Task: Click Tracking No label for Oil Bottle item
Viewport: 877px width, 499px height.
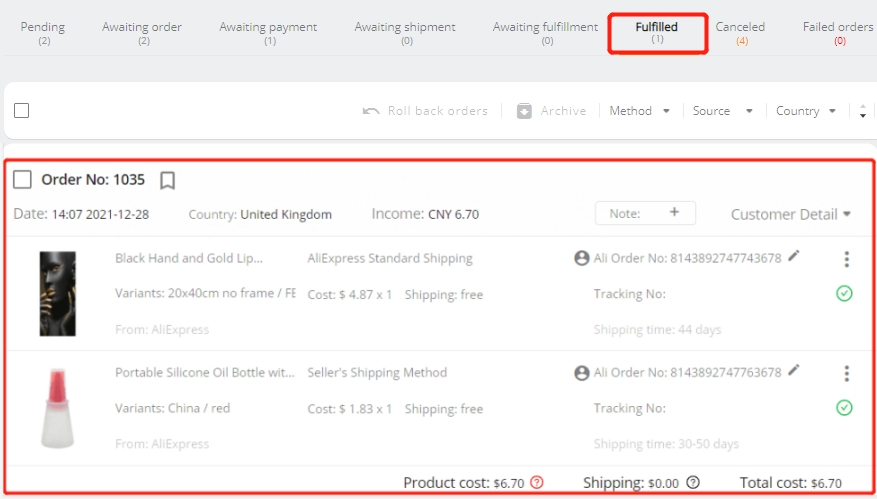Action: 629,408
